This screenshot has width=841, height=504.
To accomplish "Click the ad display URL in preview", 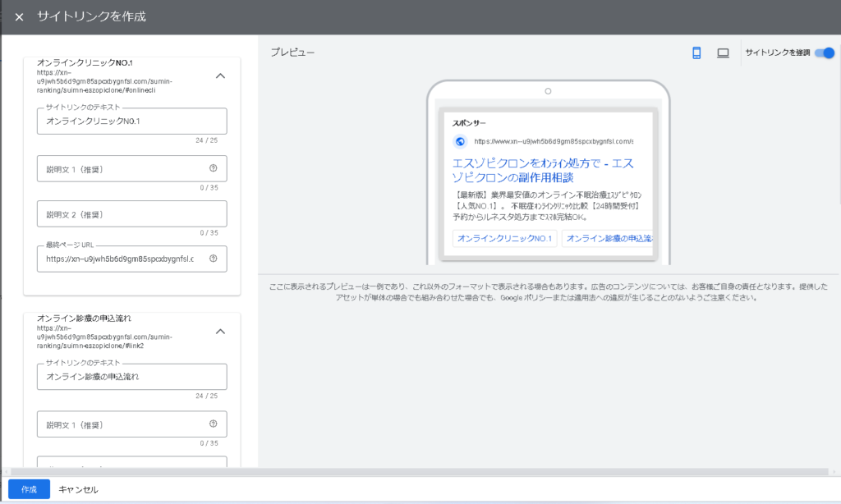I will pyautogui.click(x=554, y=141).
